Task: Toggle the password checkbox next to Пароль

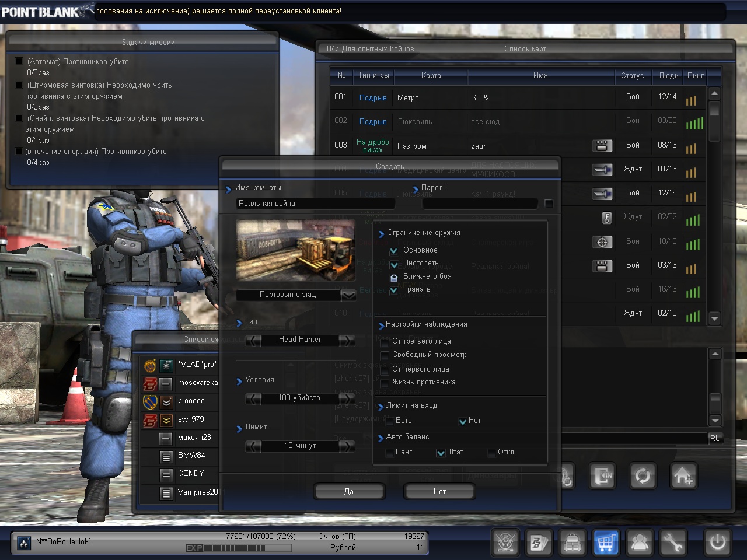Action: [x=549, y=204]
